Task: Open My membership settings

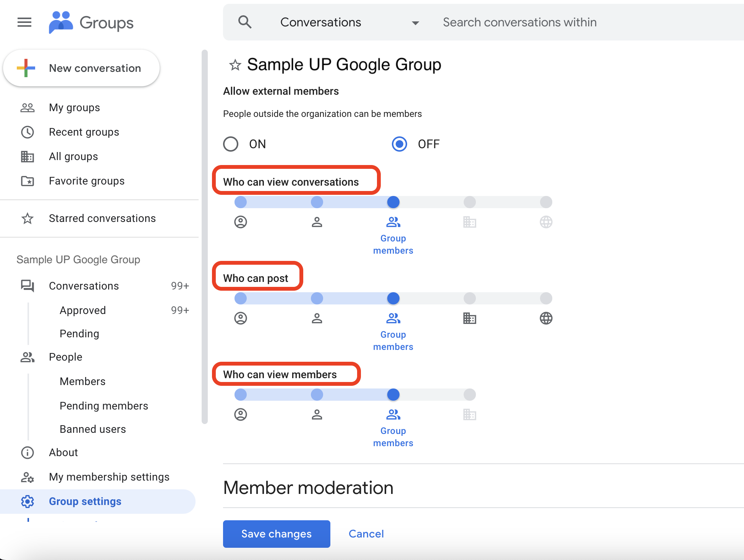Action: click(x=109, y=477)
